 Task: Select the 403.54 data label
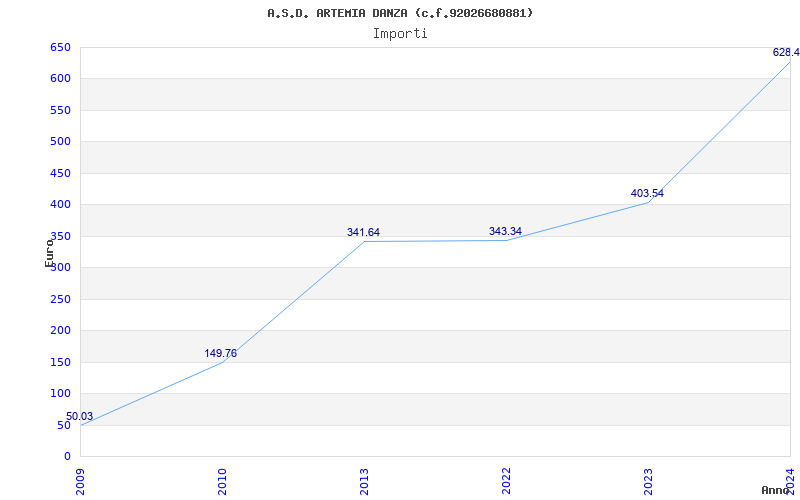(647, 193)
